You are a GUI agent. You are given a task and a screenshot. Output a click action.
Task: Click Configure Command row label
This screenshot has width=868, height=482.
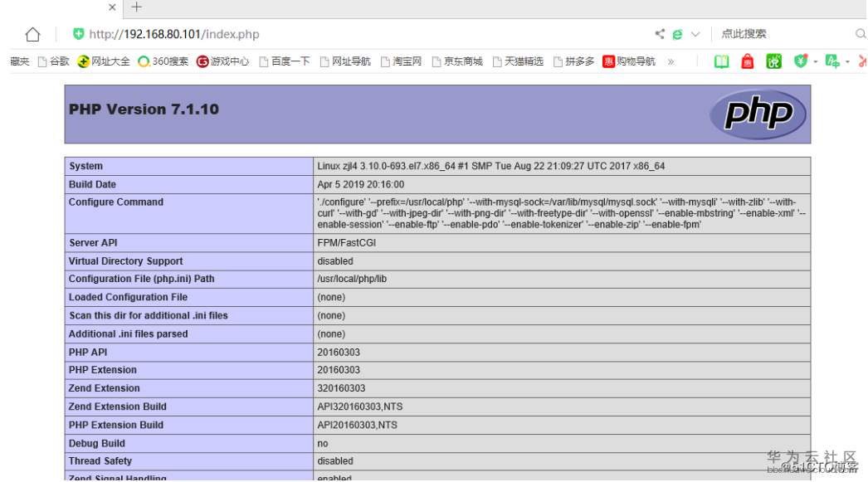(115, 202)
